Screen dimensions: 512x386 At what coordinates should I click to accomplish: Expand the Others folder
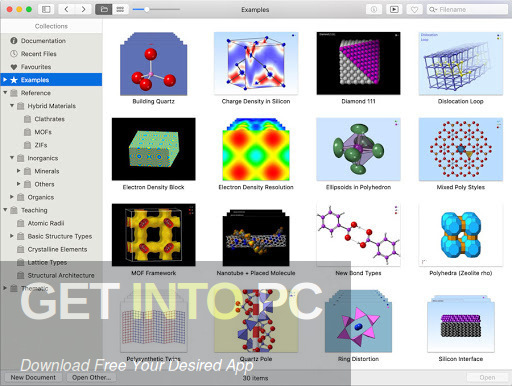pos(19,184)
